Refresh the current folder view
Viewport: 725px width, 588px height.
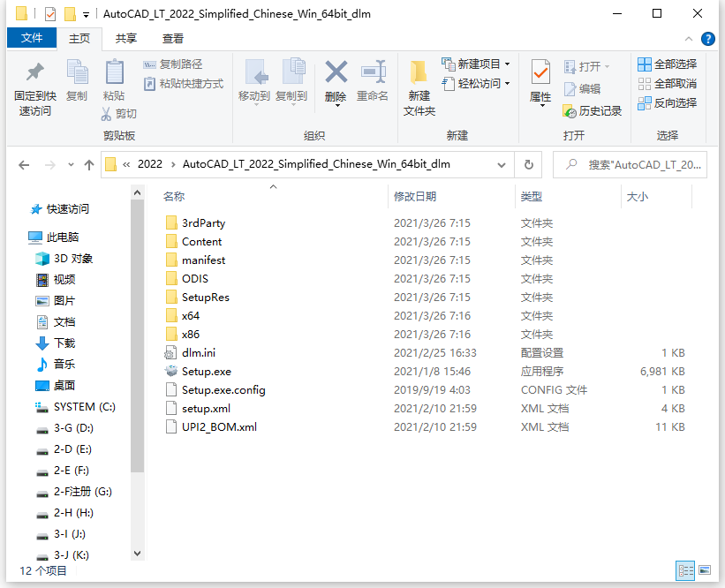click(528, 164)
